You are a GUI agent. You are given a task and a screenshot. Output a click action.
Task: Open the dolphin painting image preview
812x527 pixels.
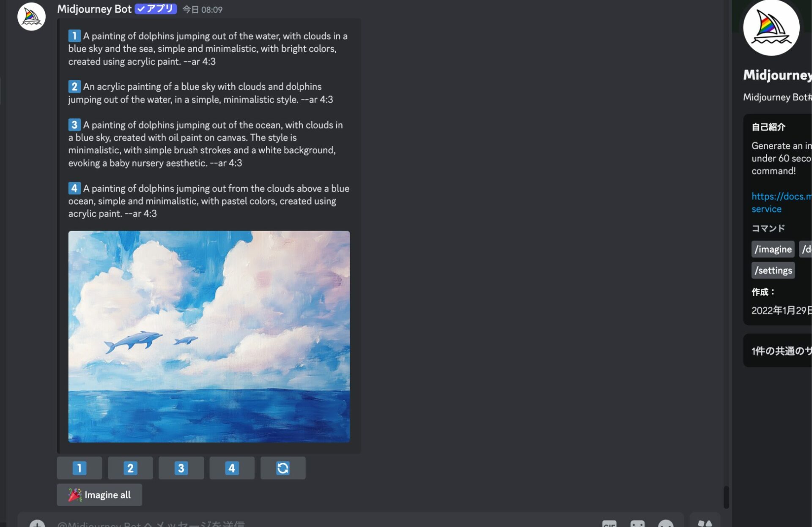(209, 336)
